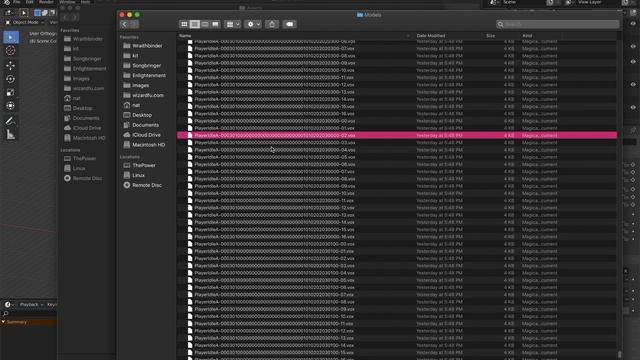Open Wraithbinder in back Finder window sidebar
640x360 pixels.
[88, 39]
